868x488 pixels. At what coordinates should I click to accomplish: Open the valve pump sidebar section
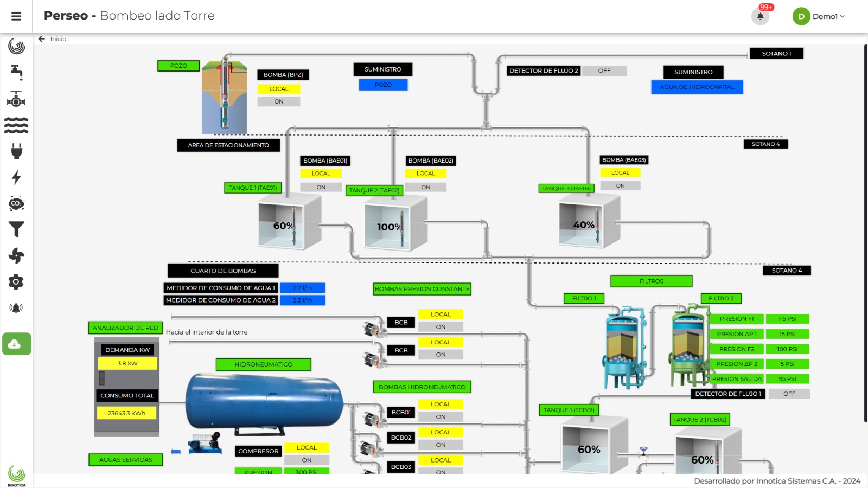point(16,99)
